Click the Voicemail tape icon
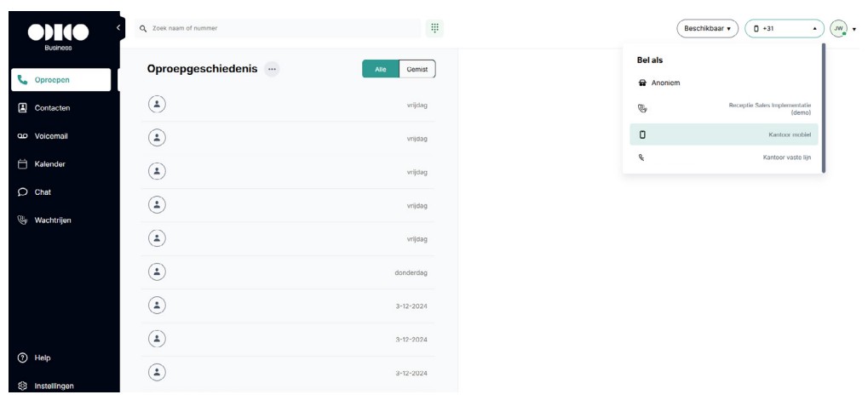Image resolution: width=868 pixels, height=406 pixels. click(x=23, y=136)
